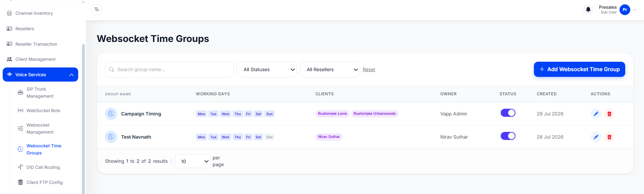Click the Test Navnath group name
This screenshot has width=644, height=194.
click(x=136, y=137)
